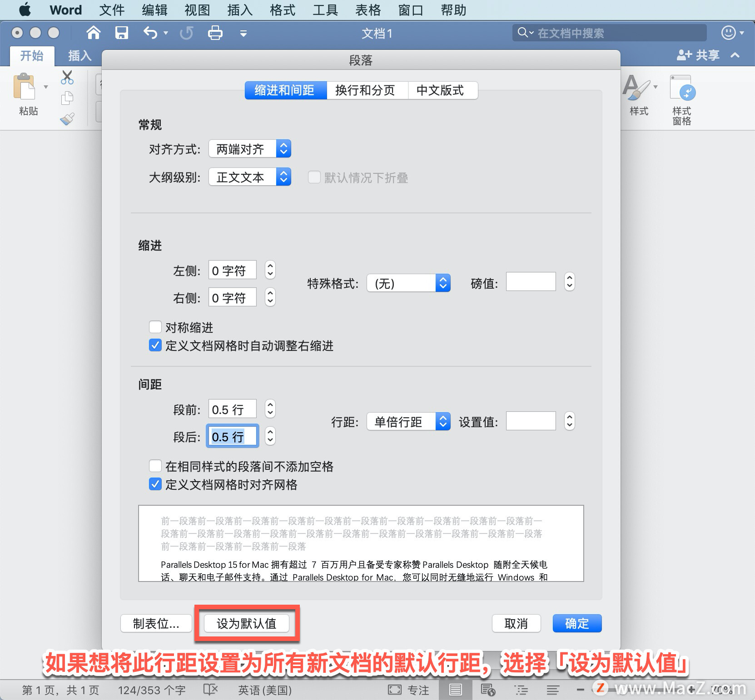
Task: Click the 设为默认值 button
Action: 247,624
